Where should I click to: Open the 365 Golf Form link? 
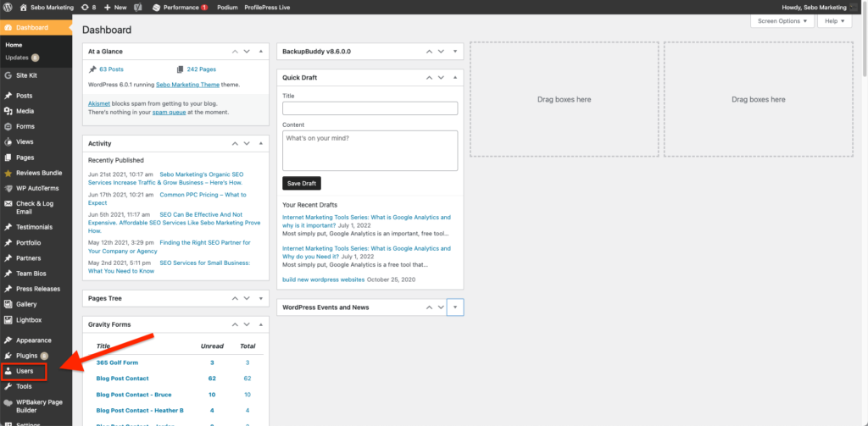point(117,362)
